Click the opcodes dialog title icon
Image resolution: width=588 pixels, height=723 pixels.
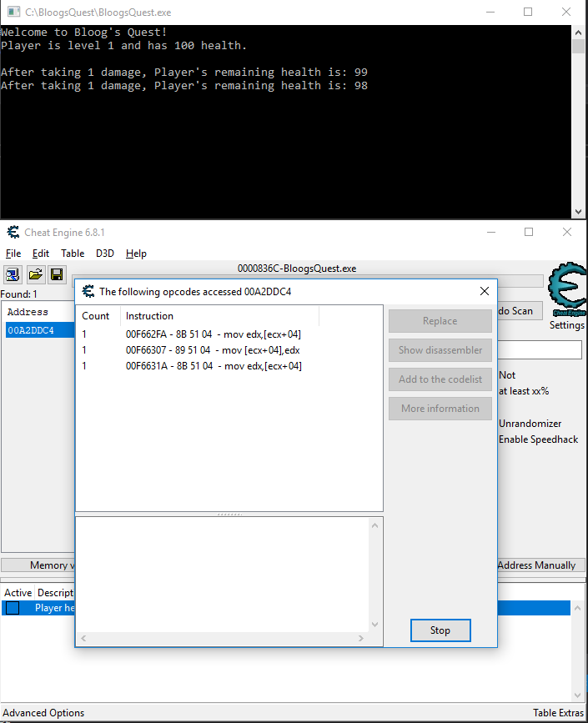[88, 291]
